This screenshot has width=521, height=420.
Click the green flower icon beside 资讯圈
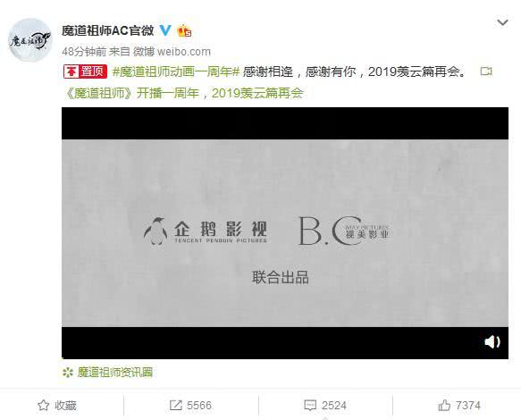(x=68, y=373)
